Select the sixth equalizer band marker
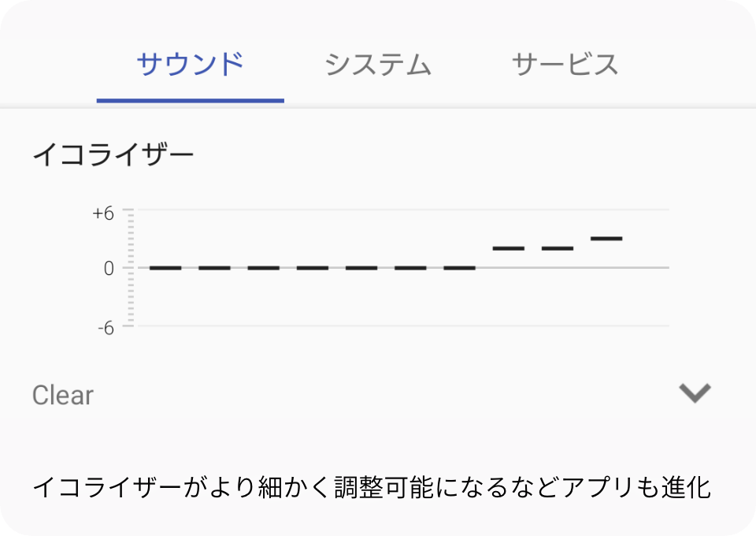 point(410,268)
